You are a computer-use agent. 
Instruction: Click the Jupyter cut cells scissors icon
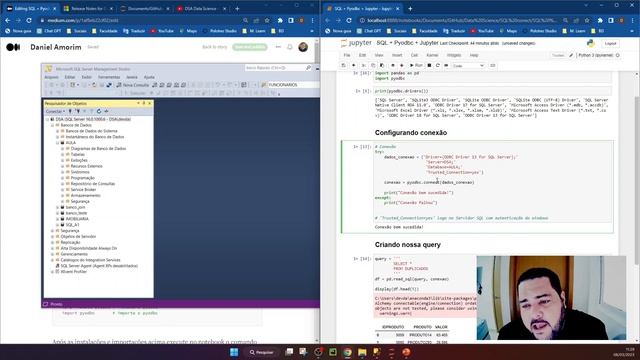[363, 65]
